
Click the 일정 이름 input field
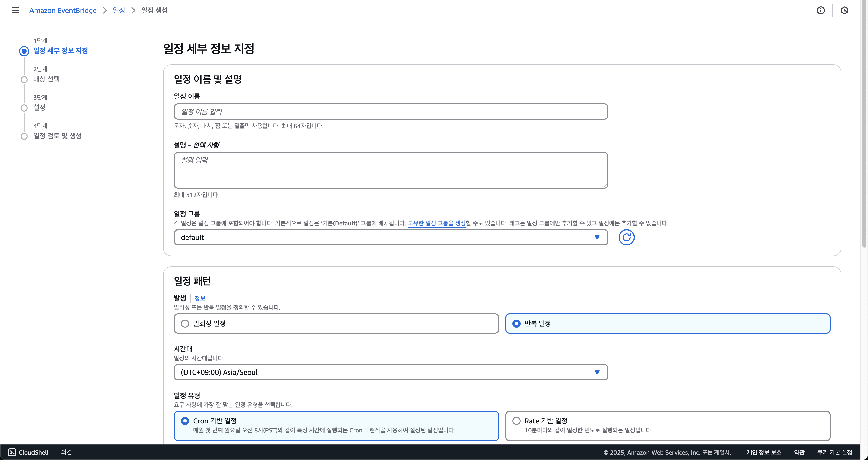[x=391, y=112]
